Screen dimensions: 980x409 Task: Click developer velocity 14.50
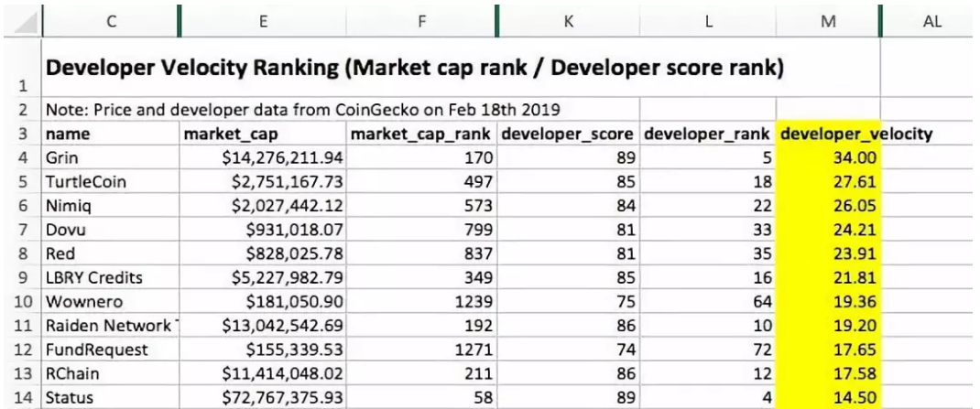pos(829,397)
